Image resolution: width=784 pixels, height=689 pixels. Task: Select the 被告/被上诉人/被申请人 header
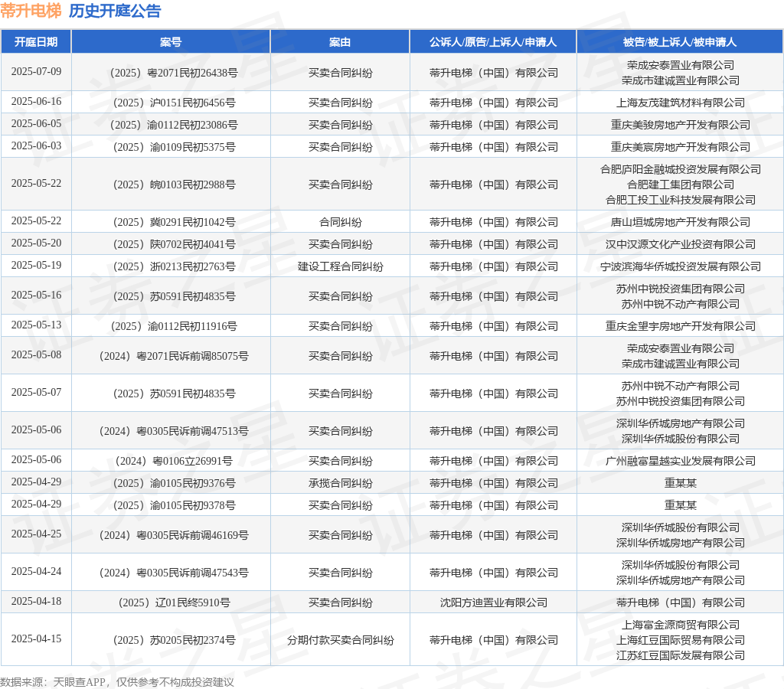680,42
